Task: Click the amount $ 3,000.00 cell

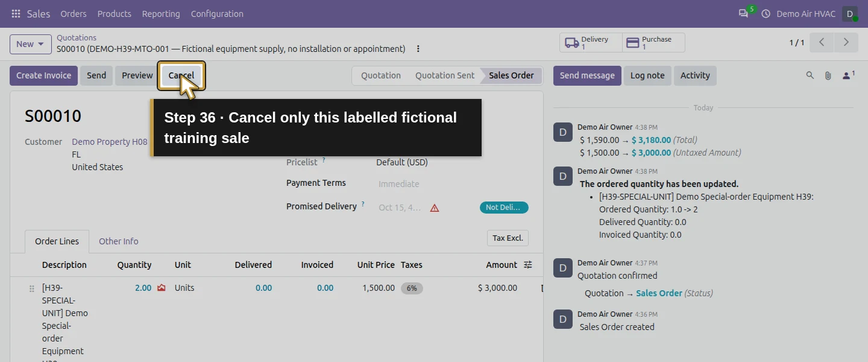Action: coord(497,288)
